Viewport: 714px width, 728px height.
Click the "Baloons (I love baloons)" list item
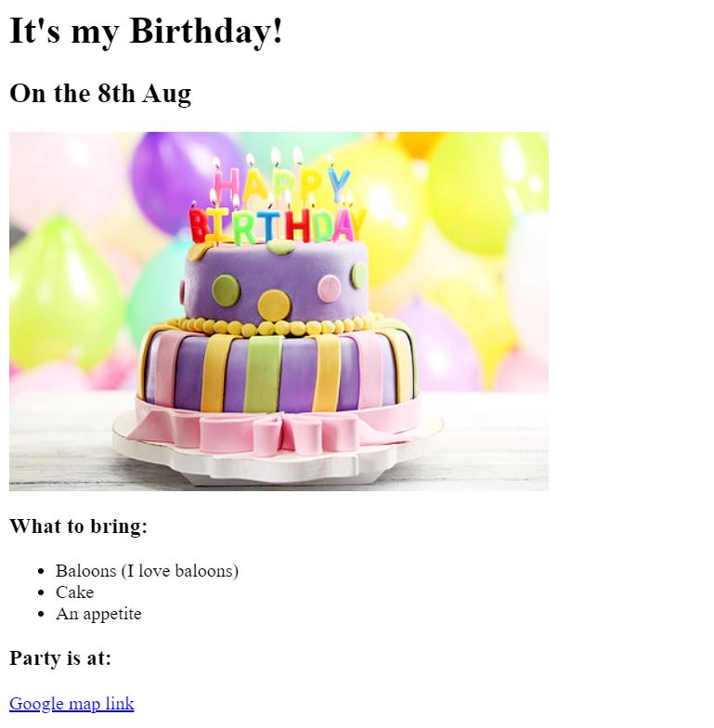click(x=147, y=570)
